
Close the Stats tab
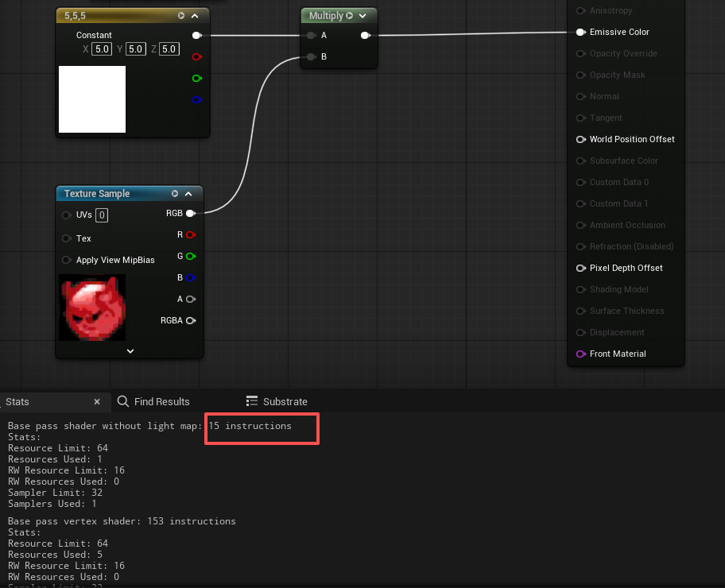[x=97, y=402]
